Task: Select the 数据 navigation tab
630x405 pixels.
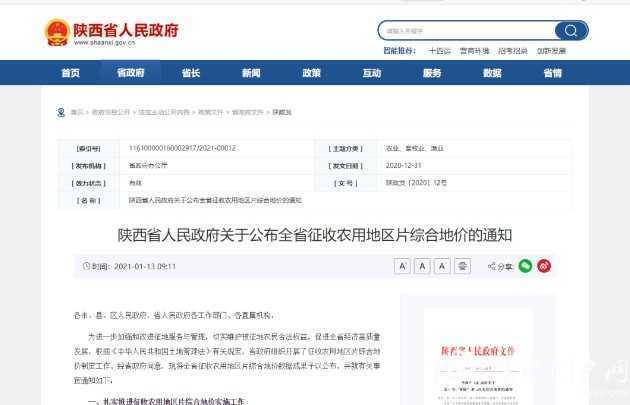Action: click(x=492, y=73)
